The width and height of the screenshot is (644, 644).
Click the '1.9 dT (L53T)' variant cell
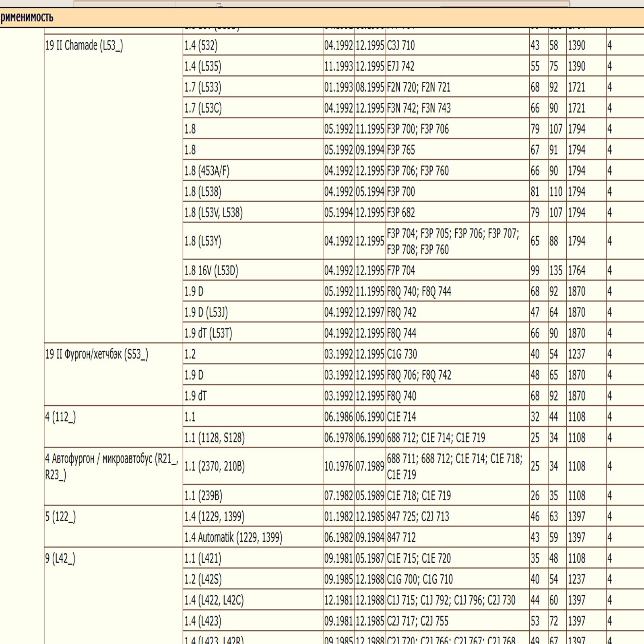click(x=208, y=333)
